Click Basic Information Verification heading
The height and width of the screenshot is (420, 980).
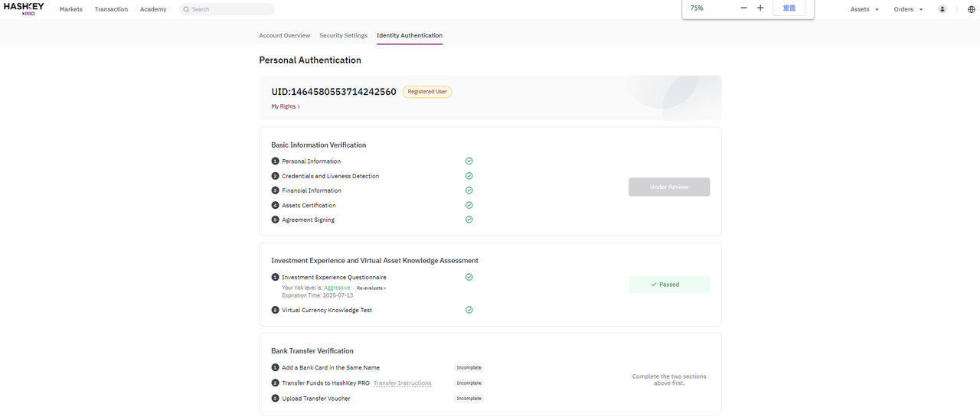click(x=318, y=145)
